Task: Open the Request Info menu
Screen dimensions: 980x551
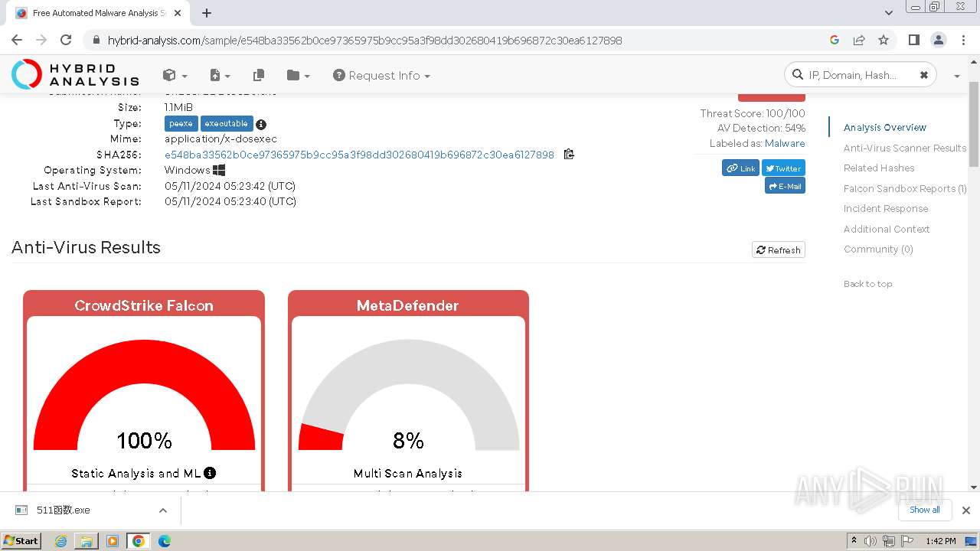Action: click(381, 75)
